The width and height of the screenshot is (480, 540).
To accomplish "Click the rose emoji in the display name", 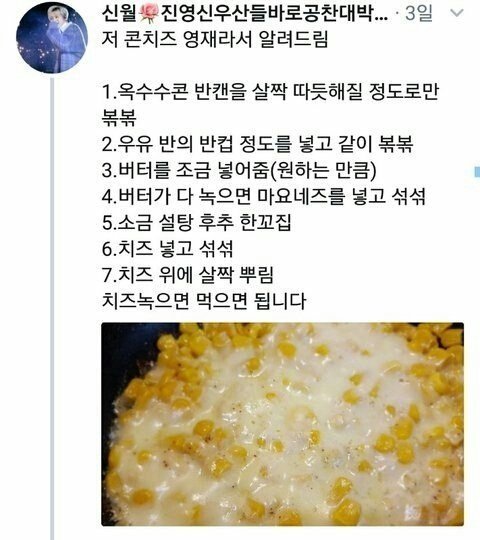I will tap(149, 14).
